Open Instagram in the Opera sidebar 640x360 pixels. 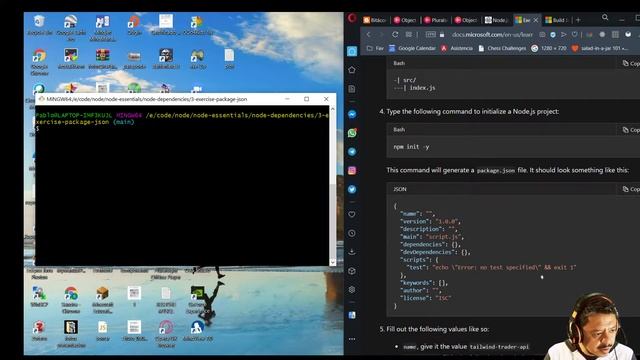(352, 171)
